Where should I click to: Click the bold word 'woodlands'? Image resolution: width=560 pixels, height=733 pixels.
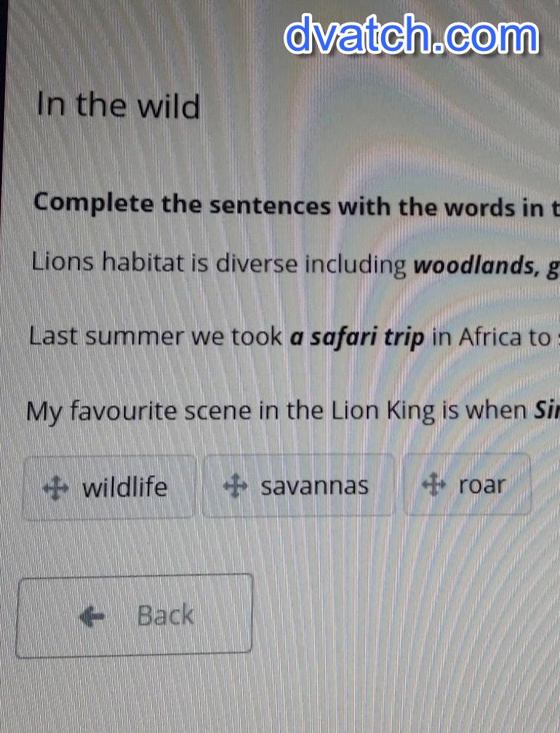[x=474, y=265]
